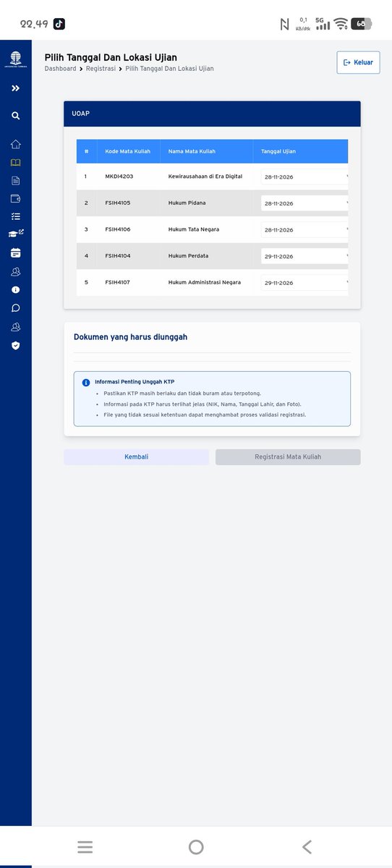Image resolution: width=392 pixels, height=868 pixels.
Task: Open exam date dropdown for Hukum Pidana
Action: tap(304, 203)
